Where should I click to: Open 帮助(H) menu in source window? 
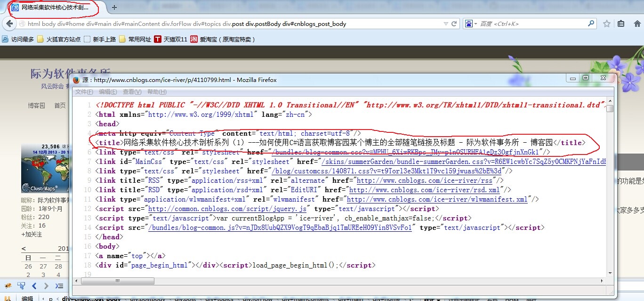click(x=157, y=92)
